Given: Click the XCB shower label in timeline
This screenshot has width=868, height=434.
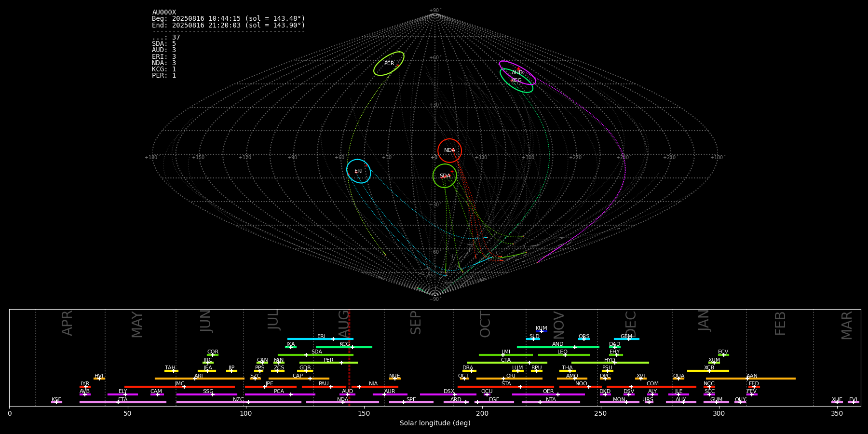Looking at the screenshot, I should [709, 368].
